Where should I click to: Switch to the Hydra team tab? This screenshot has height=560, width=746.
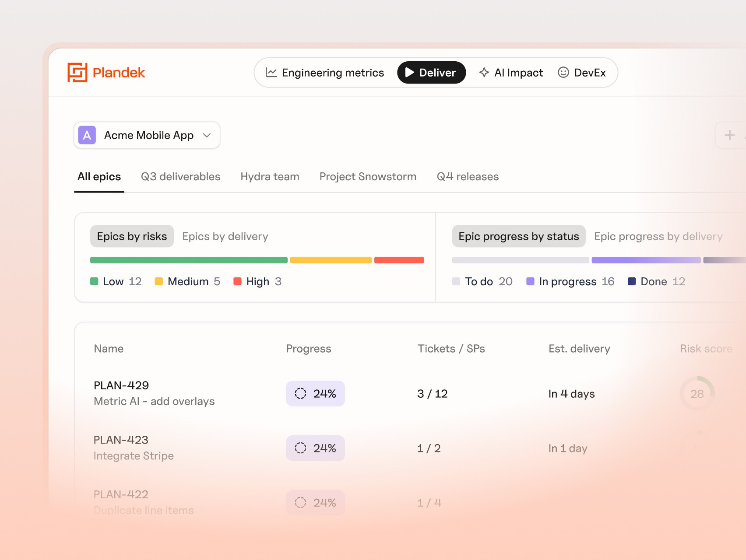(x=270, y=177)
